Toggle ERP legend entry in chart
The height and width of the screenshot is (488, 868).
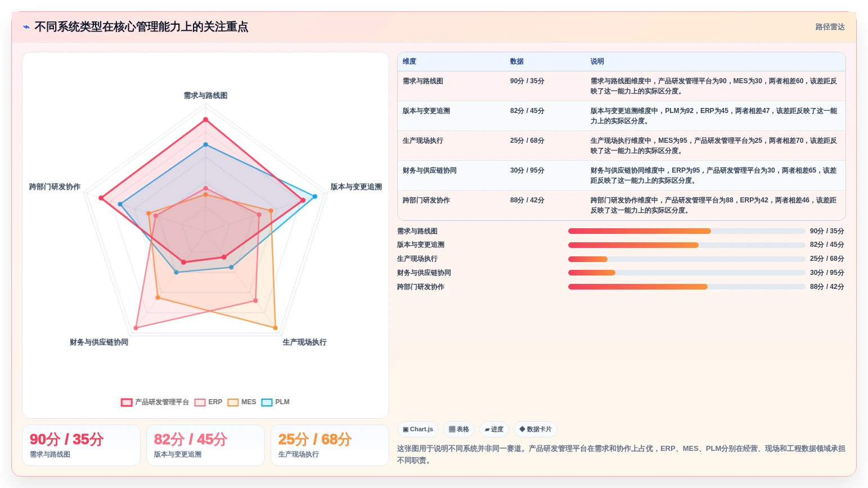pyautogui.click(x=209, y=402)
